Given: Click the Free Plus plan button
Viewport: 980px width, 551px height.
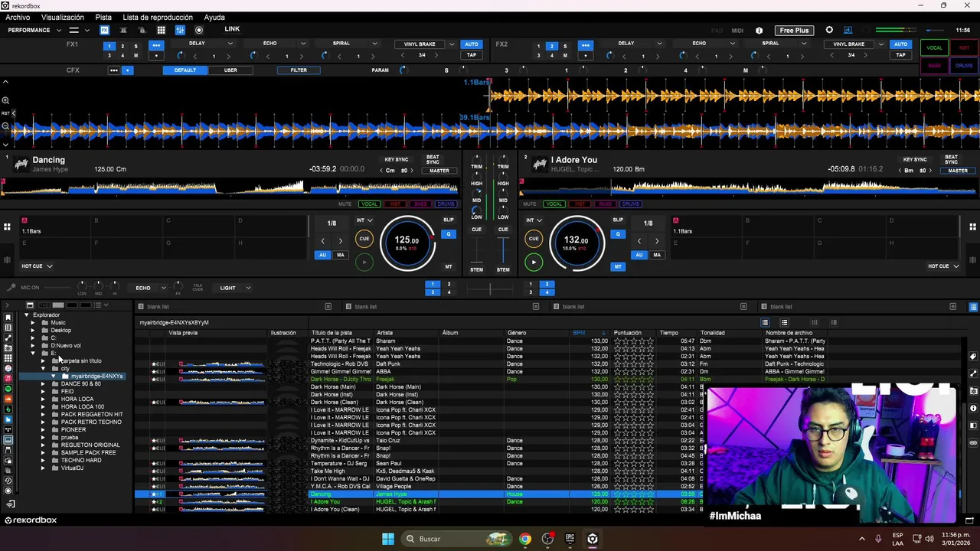Looking at the screenshot, I should tap(794, 31).
